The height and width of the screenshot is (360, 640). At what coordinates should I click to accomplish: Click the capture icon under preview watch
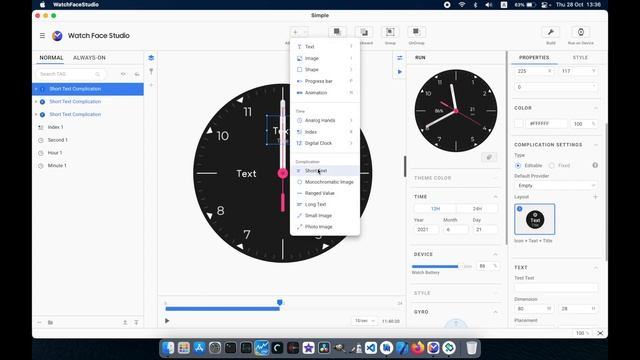pyautogui.click(x=489, y=157)
